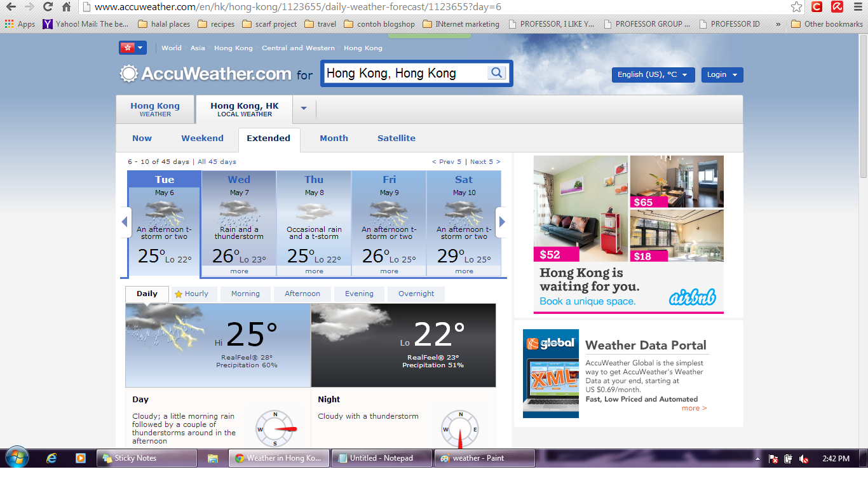Open the Other bookmarks folder
Screen dimensions: 868x488
[x=827, y=24]
